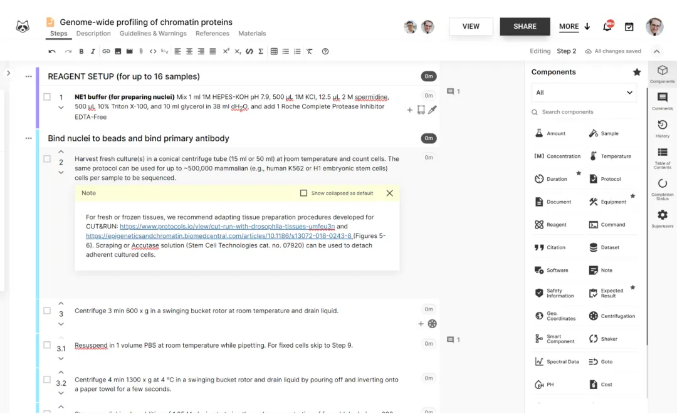The image size is (686, 416).
Task: Enable 'Show collapsed as default' checkbox
Action: click(x=304, y=193)
